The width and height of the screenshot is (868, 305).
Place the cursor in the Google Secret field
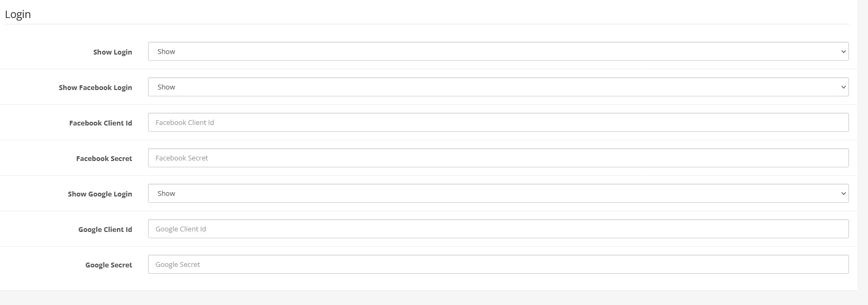click(x=498, y=264)
